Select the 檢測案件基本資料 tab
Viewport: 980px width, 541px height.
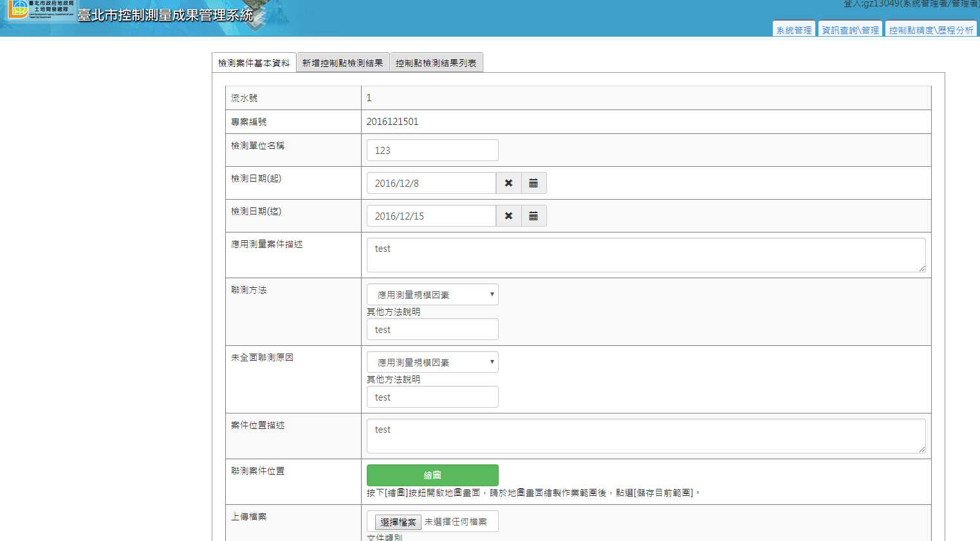coord(254,63)
